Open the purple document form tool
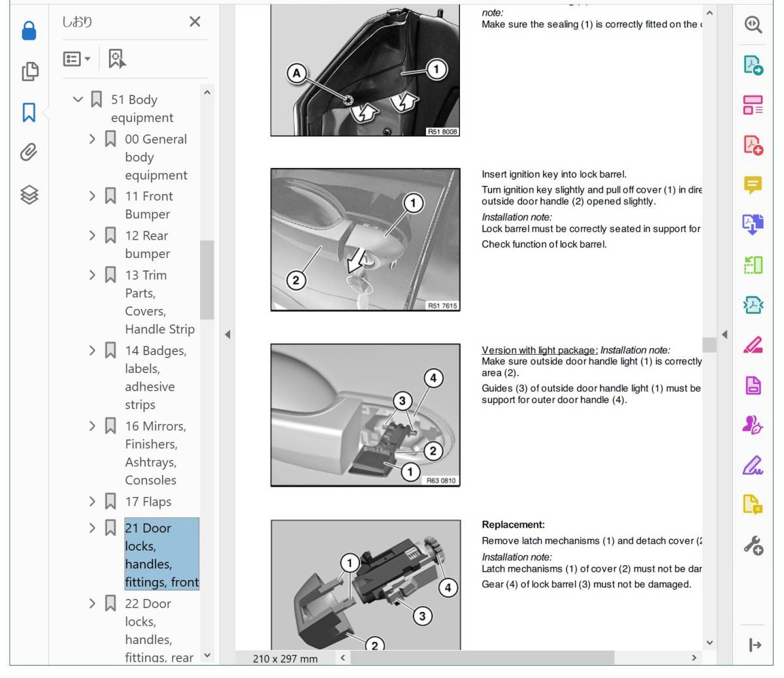This screenshot has width=784, height=678. (753, 385)
